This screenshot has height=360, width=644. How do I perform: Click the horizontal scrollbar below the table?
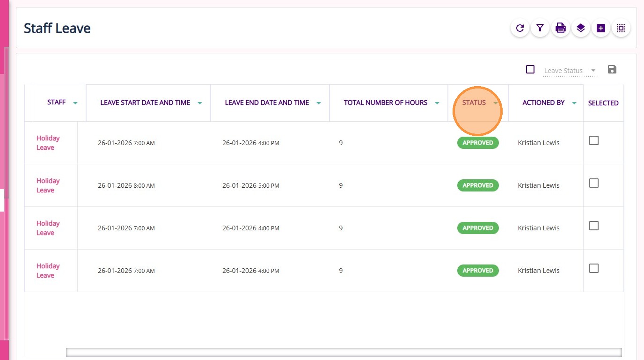[x=344, y=352]
